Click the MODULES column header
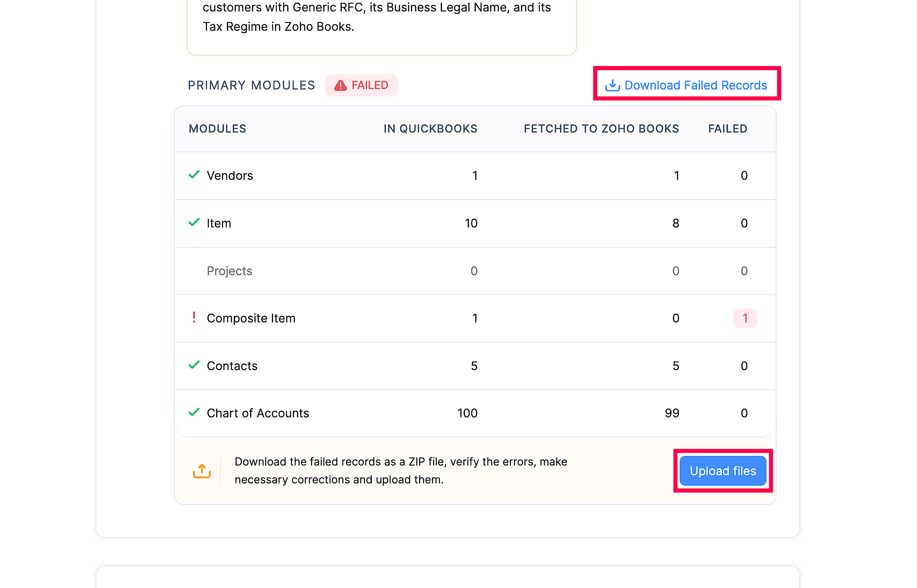917x588 pixels. coord(218,129)
